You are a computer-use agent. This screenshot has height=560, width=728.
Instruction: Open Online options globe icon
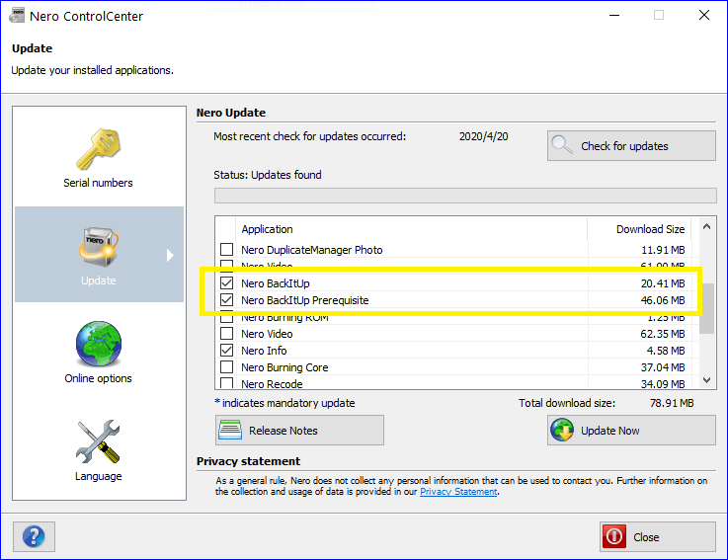coord(99,344)
